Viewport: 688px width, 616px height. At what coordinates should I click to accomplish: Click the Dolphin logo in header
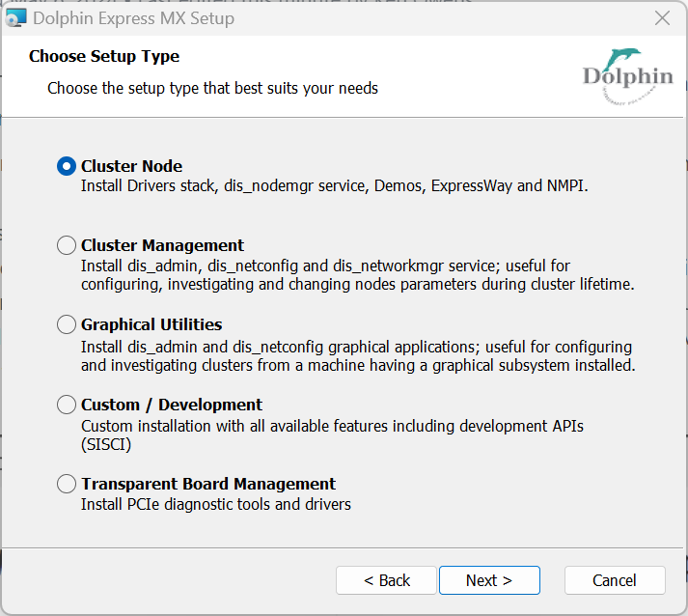(627, 76)
